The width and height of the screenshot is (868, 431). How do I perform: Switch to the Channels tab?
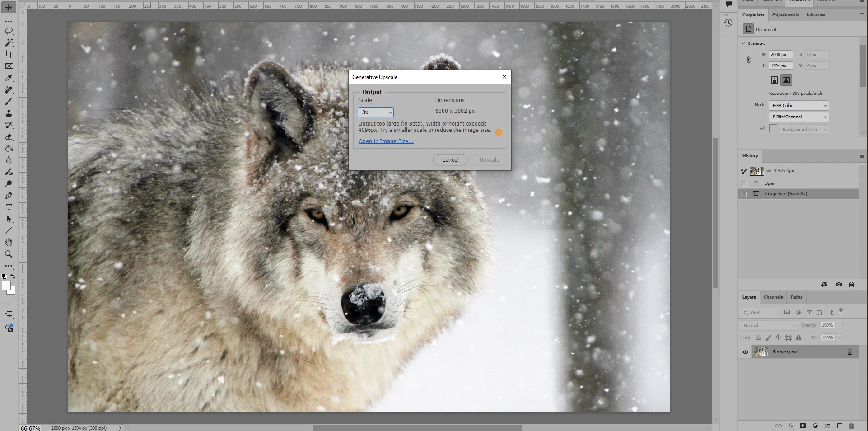pyautogui.click(x=773, y=297)
